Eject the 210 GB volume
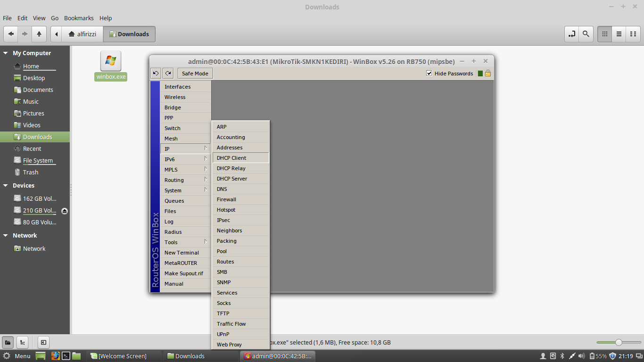Image resolution: width=644 pixels, height=362 pixels. click(65, 211)
